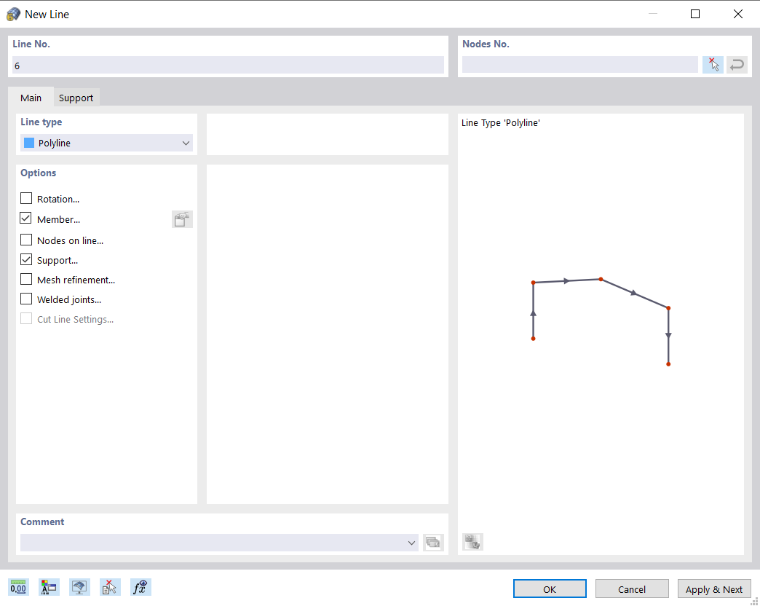Click the Line No. input field

click(x=228, y=65)
